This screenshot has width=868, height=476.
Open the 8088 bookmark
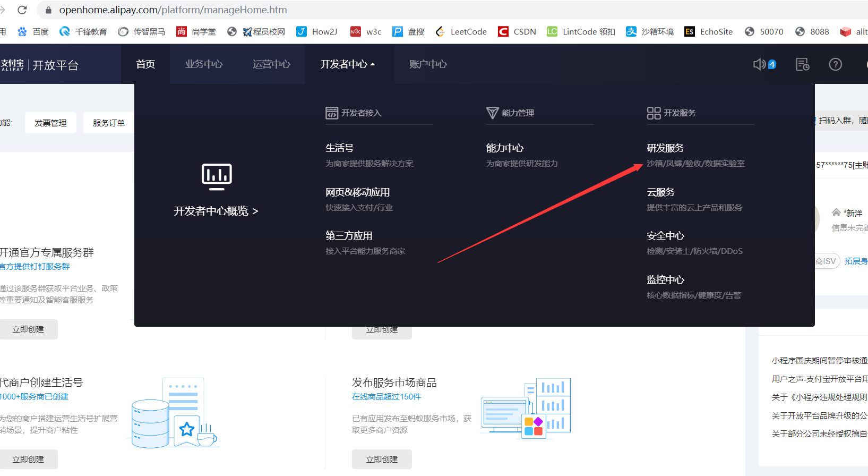(x=812, y=32)
